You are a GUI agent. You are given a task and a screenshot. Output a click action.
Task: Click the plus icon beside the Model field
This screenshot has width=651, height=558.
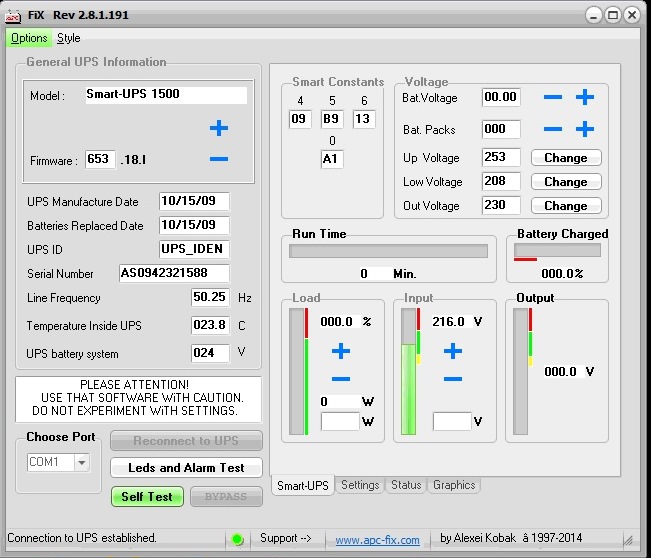click(219, 128)
